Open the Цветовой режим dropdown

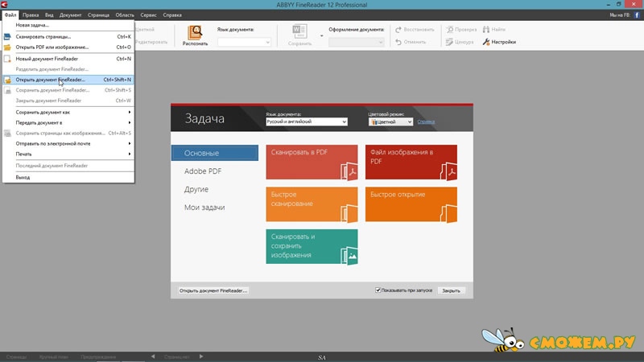(x=390, y=122)
